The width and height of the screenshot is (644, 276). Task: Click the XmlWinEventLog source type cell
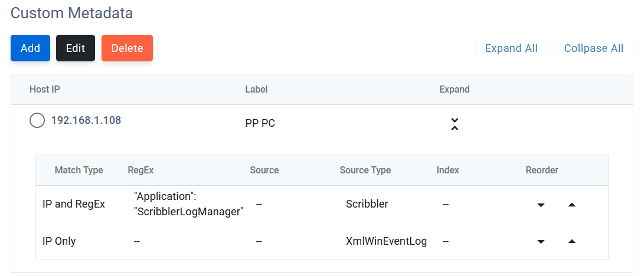click(x=386, y=241)
